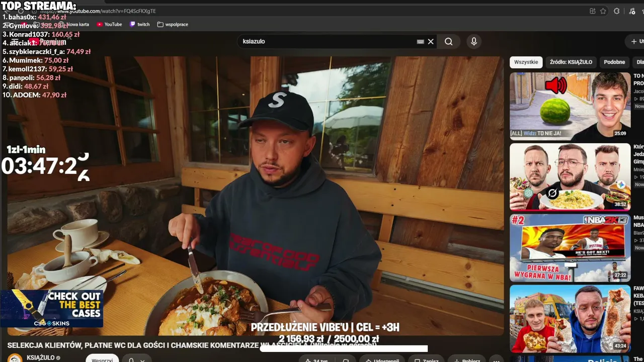
Task: Open the Nowa karta bookmark
Action: pos(74,24)
